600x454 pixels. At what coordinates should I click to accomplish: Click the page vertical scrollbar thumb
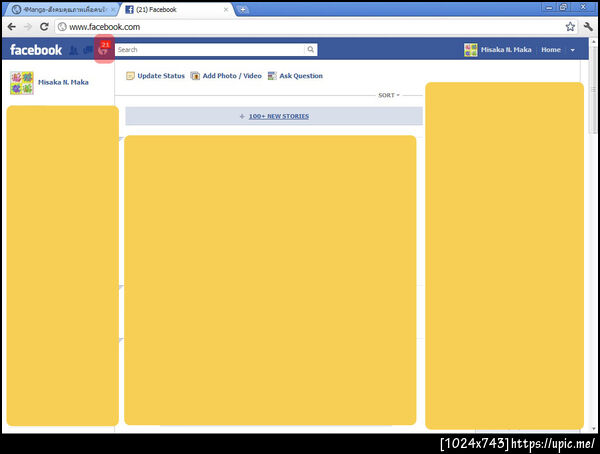pos(594,90)
